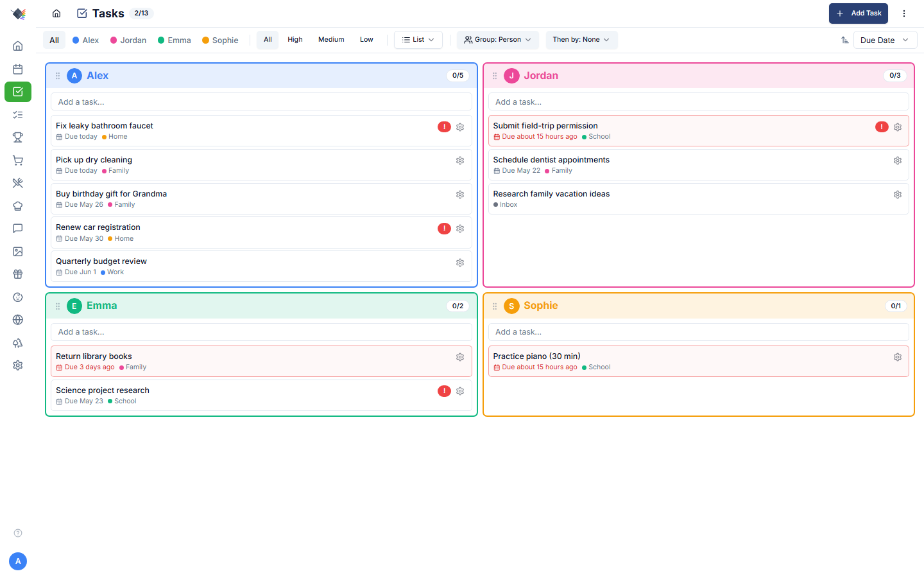Open the utensils meals icon in the sidebar
The width and height of the screenshot is (924, 578).
[18, 183]
